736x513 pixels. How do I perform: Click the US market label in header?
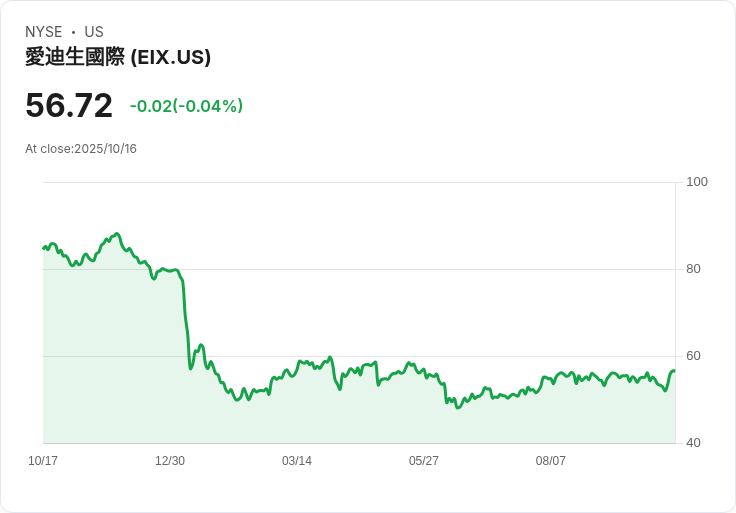94,32
